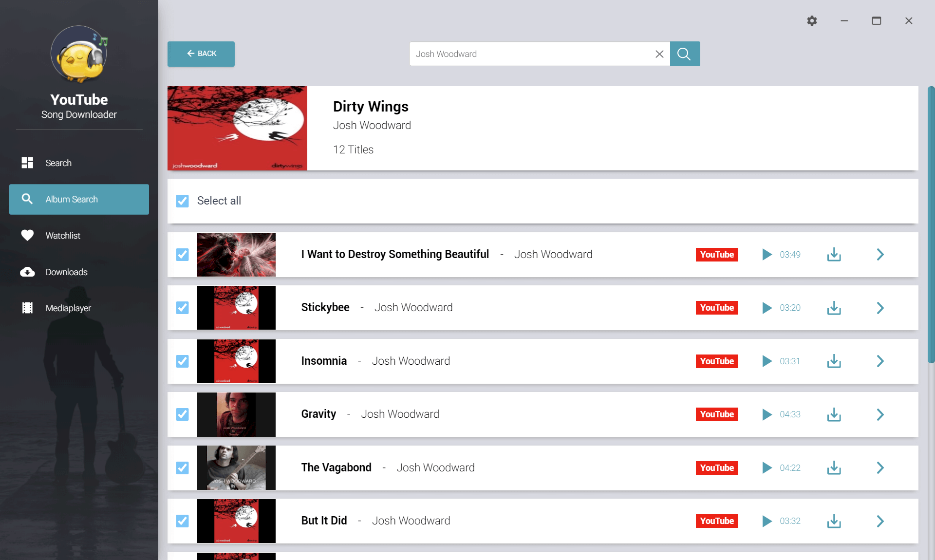This screenshot has height=560, width=935.
Task: Clear the Josh Woodward search field
Action: click(x=659, y=54)
